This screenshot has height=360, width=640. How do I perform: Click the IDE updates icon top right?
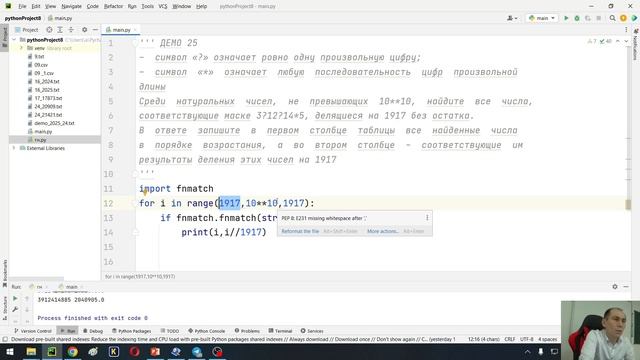[x=623, y=18]
